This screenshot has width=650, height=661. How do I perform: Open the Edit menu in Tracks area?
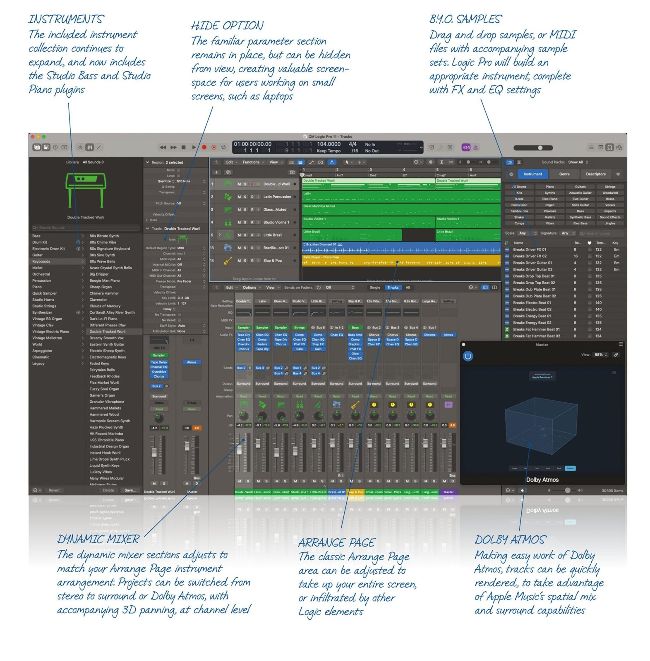[x=229, y=161]
